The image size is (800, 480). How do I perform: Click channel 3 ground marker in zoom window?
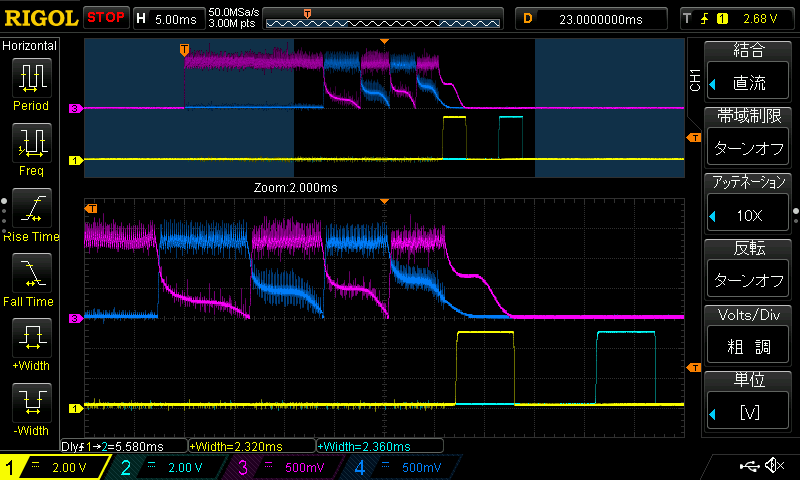tap(76, 318)
